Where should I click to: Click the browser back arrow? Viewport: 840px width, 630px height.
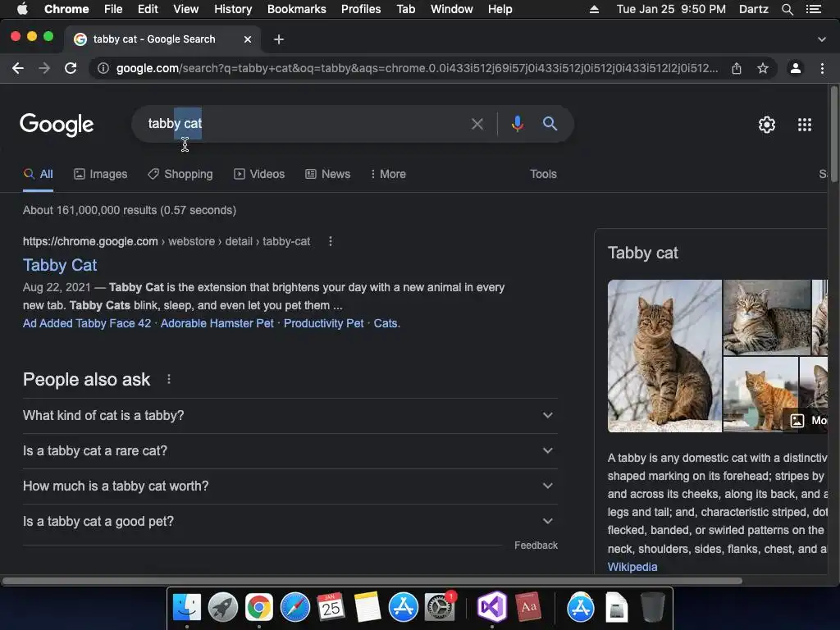(18, 68)
